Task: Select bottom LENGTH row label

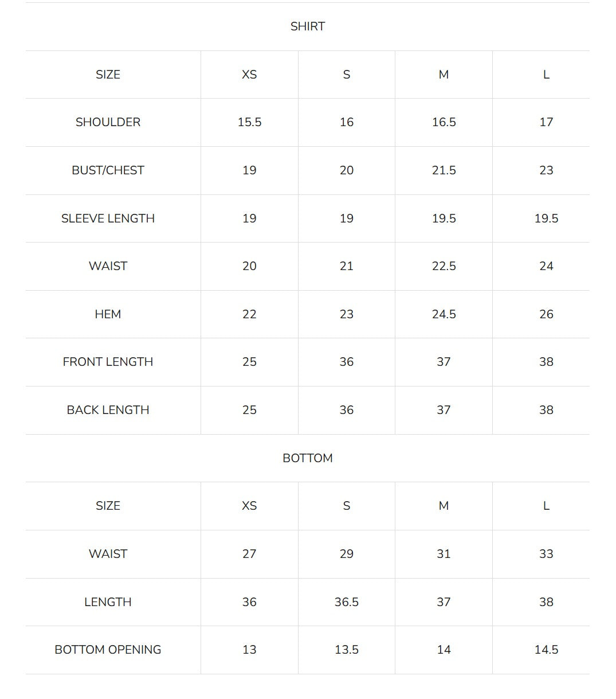Action: [x=108, y=602]
